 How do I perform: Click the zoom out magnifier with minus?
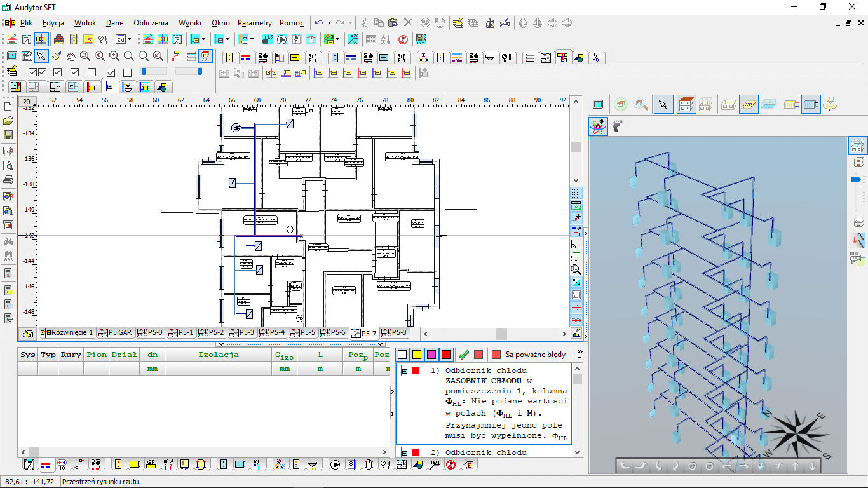[x=144, y=57]
